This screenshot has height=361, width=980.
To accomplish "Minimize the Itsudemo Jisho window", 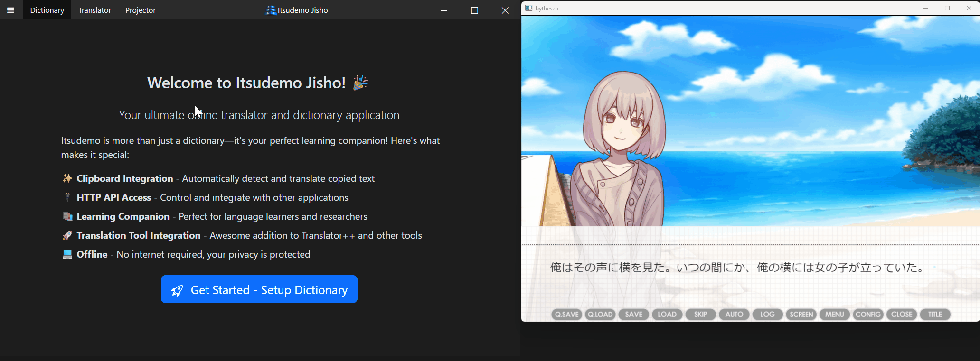I will 444,10.
